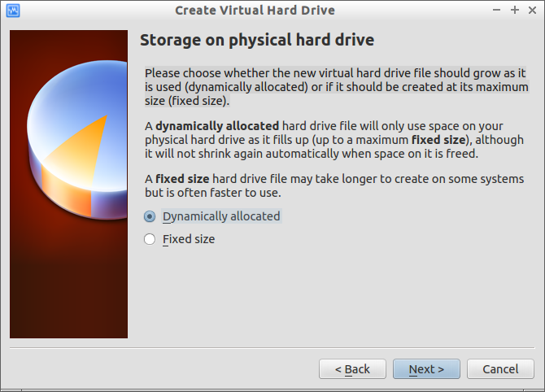Proceed with the 'Next >' button

426,368
